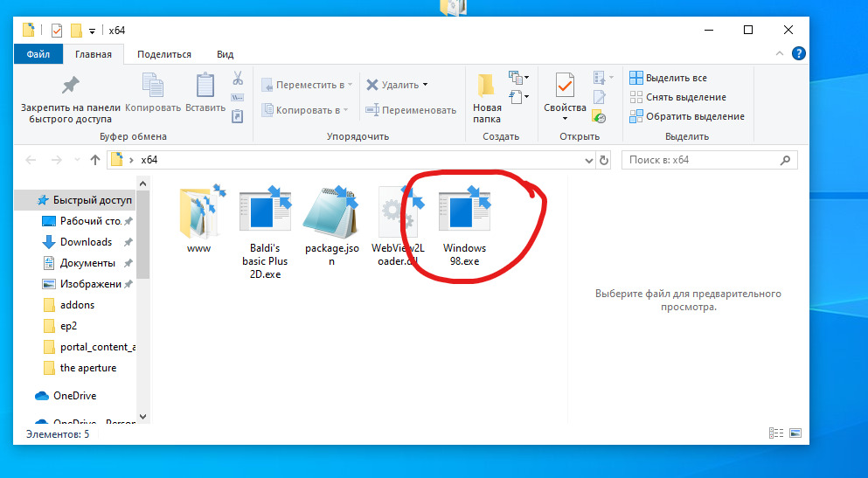Select the WebView2Loader.dll file

tap(398, 225)
